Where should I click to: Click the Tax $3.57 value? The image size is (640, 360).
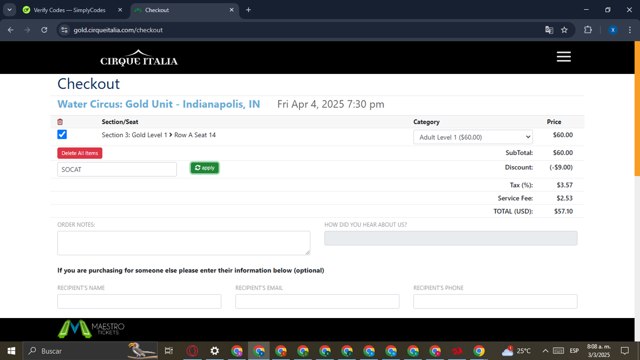pyautogui.click(x=564, y=185)
